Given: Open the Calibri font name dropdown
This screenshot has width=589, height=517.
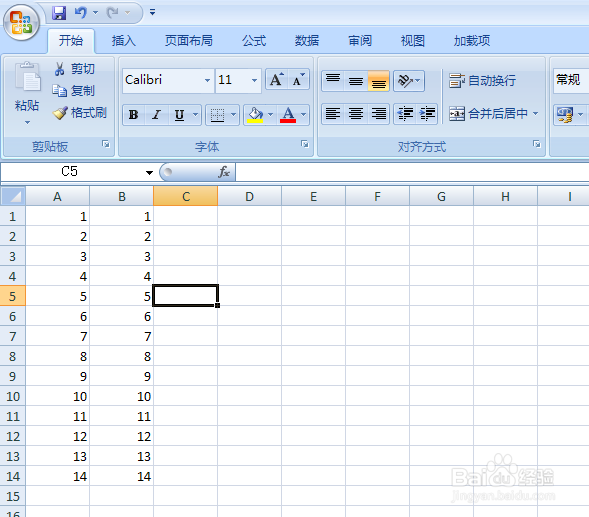Looking at the screenshot, I should pyautogui.click(x=207, y=80).
